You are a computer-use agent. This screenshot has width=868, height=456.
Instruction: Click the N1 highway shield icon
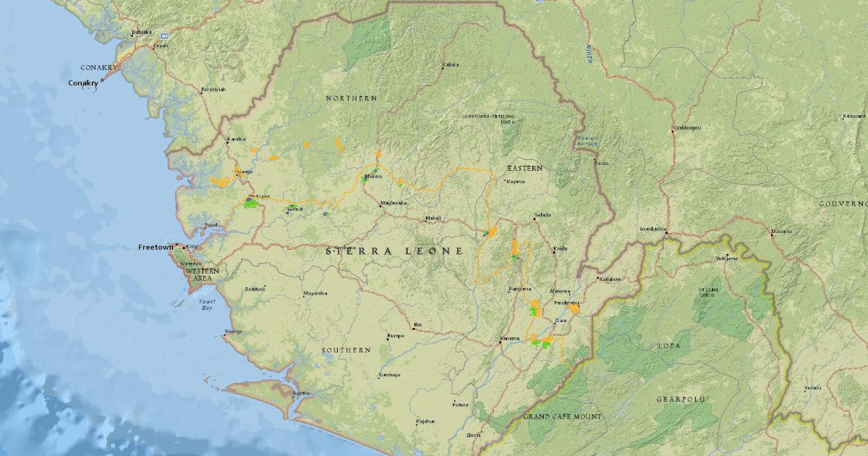coord(164,35)
